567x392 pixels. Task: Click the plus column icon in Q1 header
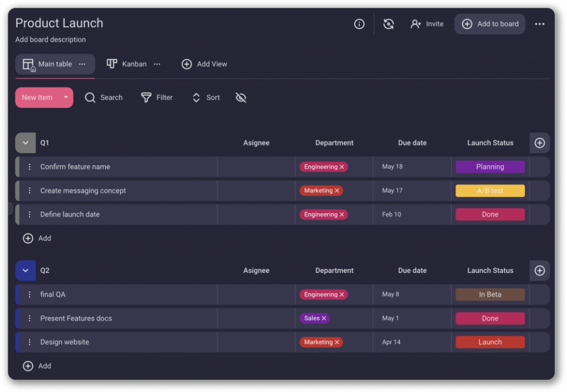pyautogui.click(x=539, y=143)
